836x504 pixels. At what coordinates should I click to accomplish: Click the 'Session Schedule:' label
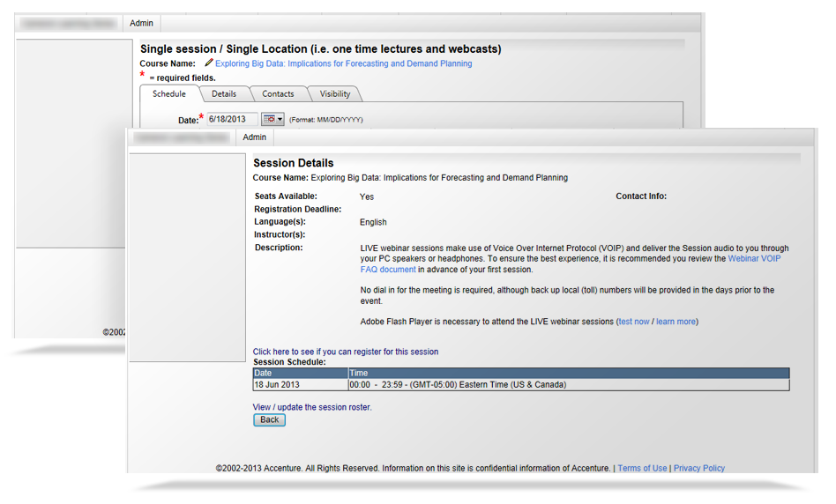click(x=289, y=362)
